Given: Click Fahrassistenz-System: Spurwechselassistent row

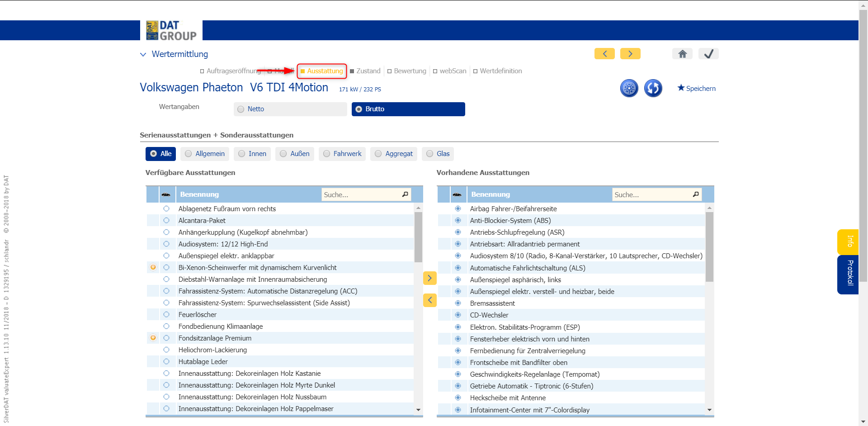Looking at the screenshot, I should pos(280,303).
